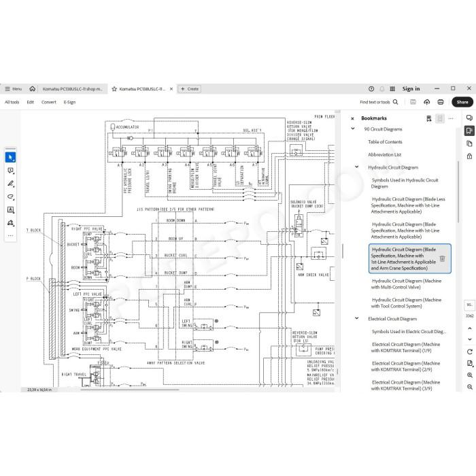
Task: Close the active Komatsu document tab
Action: pyautogui.click(x=171, y=89)
